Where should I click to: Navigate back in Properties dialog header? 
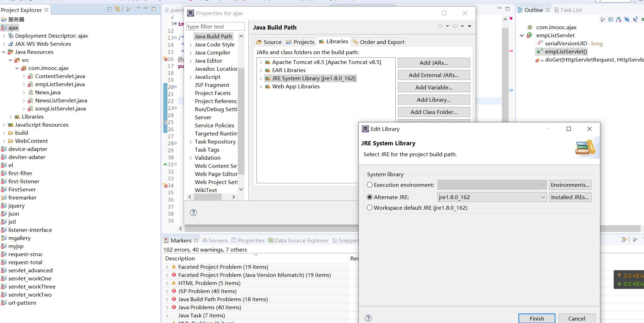[x=440, y=26]
